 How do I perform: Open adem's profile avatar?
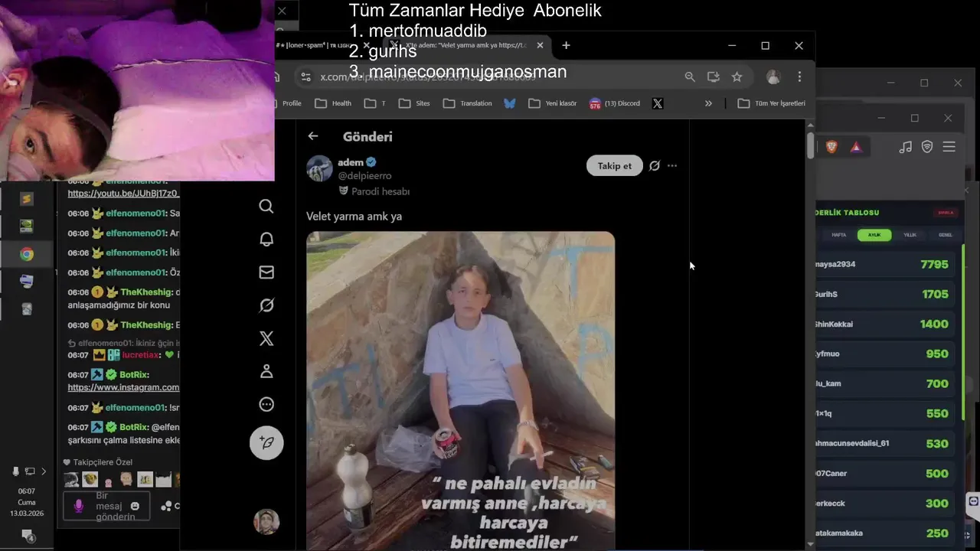pos(319,168)
